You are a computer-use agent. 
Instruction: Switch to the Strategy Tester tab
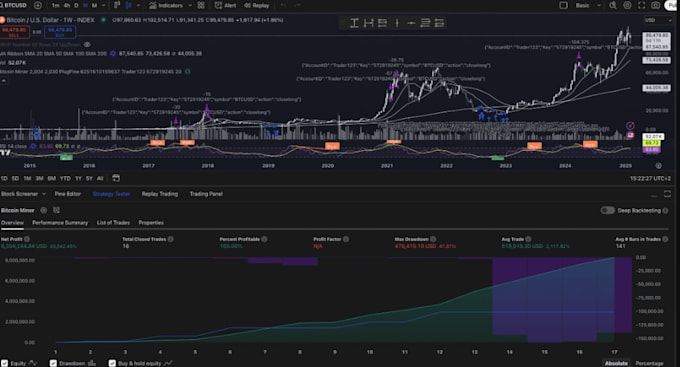(111, 194)
